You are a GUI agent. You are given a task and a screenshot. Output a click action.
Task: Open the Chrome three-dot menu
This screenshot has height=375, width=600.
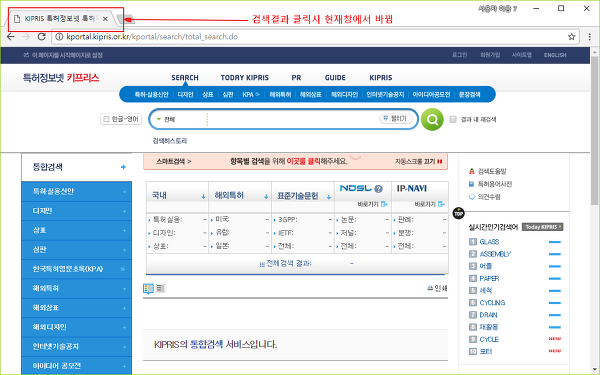click(x=590, y=37)
